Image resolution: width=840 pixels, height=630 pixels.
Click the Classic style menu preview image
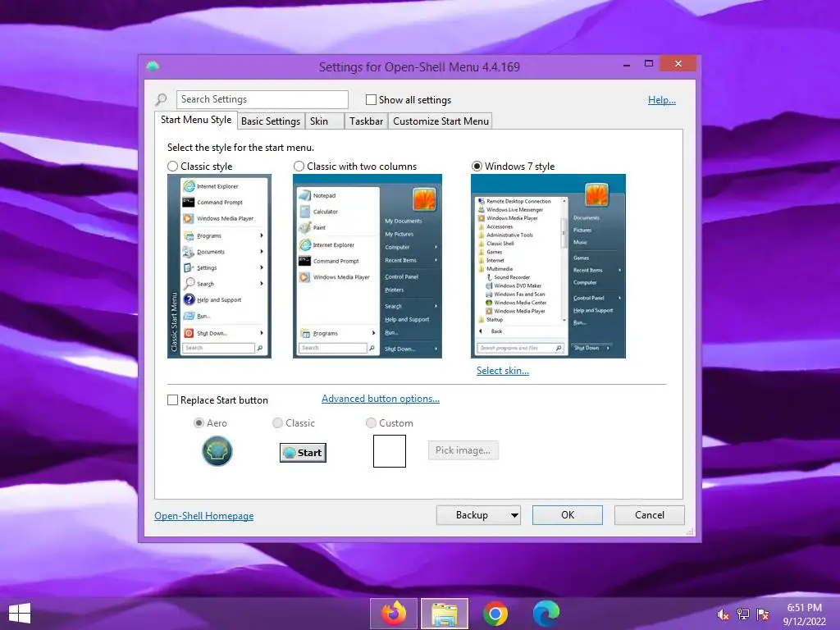coord(219,266)
